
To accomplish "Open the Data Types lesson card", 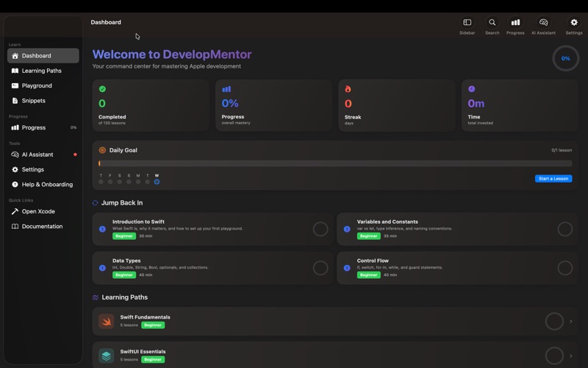I will [212, 268].
